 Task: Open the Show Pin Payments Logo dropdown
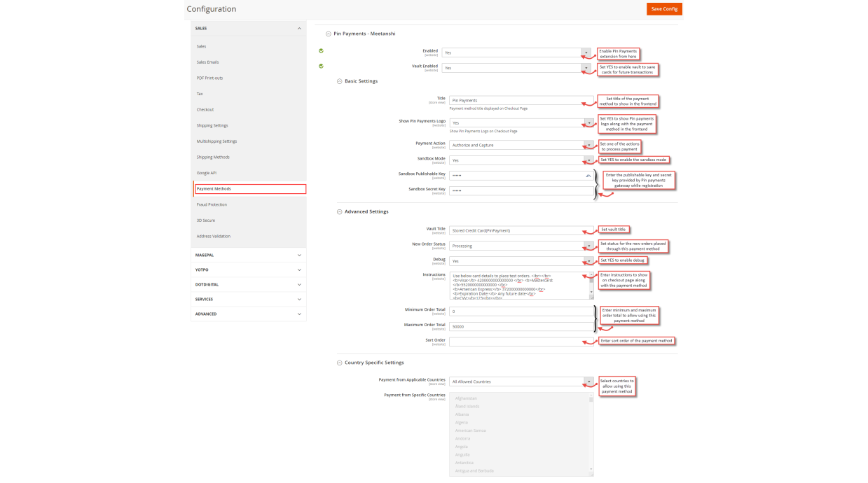[521, 122]
